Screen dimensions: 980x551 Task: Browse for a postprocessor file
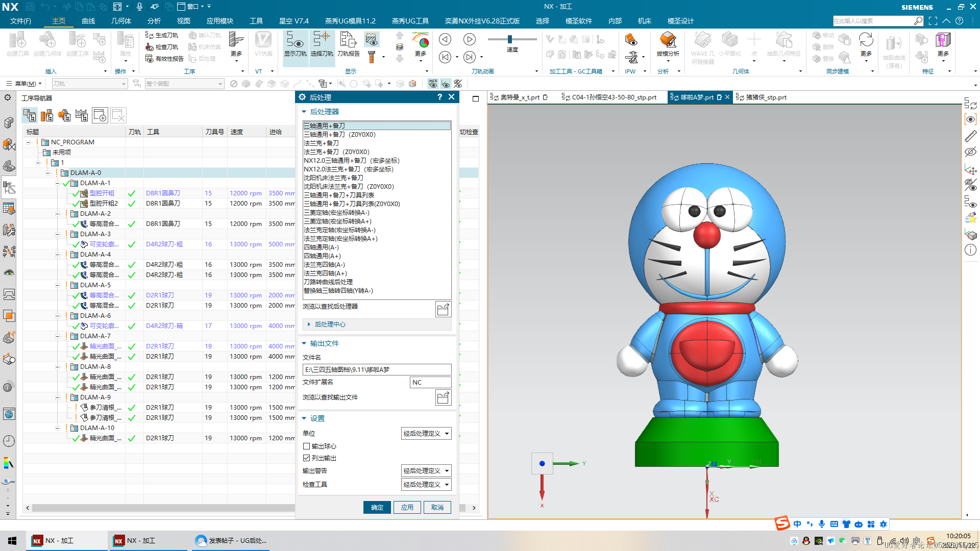click(443, 309)
